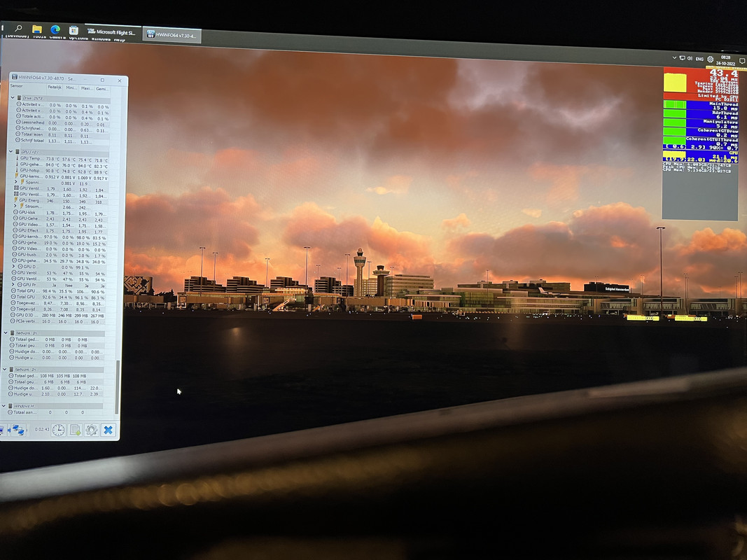The height and width of the screenshot is (560, 747).
Task: Expand the Spanni... voltage sub-row
Action: tap(15, 182)
